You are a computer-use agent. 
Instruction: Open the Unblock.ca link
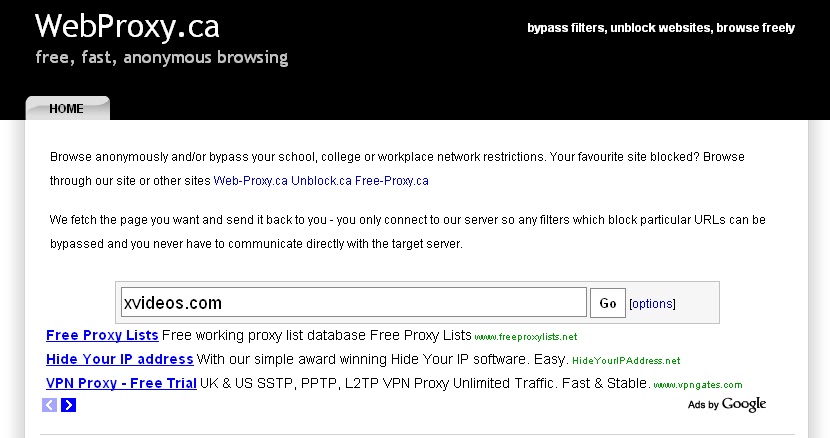tap(321, 181)
